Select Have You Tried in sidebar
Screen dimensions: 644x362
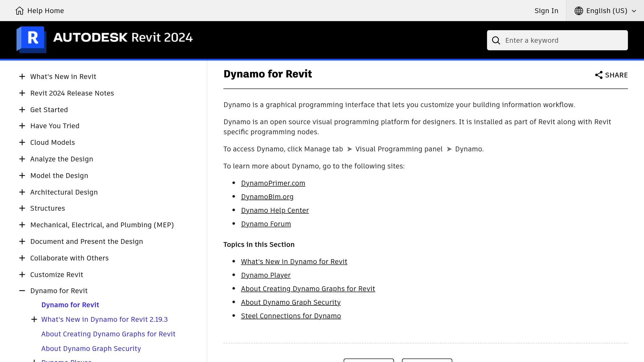tap(55, 126)
